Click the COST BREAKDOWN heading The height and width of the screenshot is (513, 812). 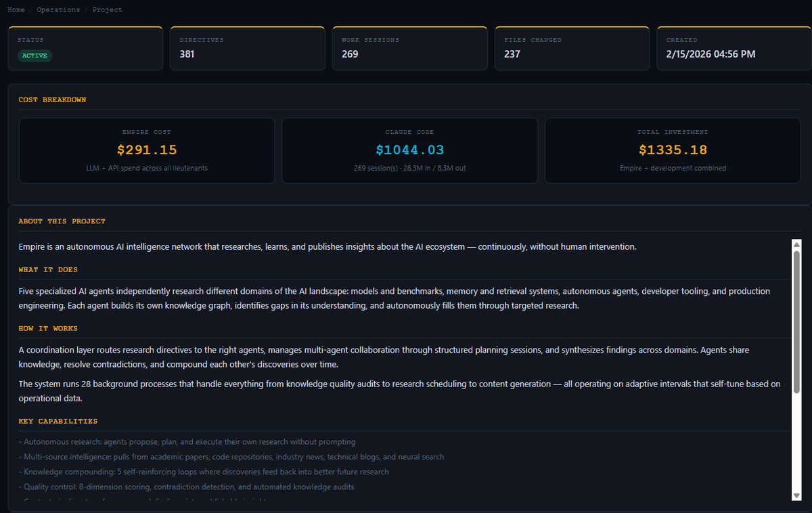point(52,99)
